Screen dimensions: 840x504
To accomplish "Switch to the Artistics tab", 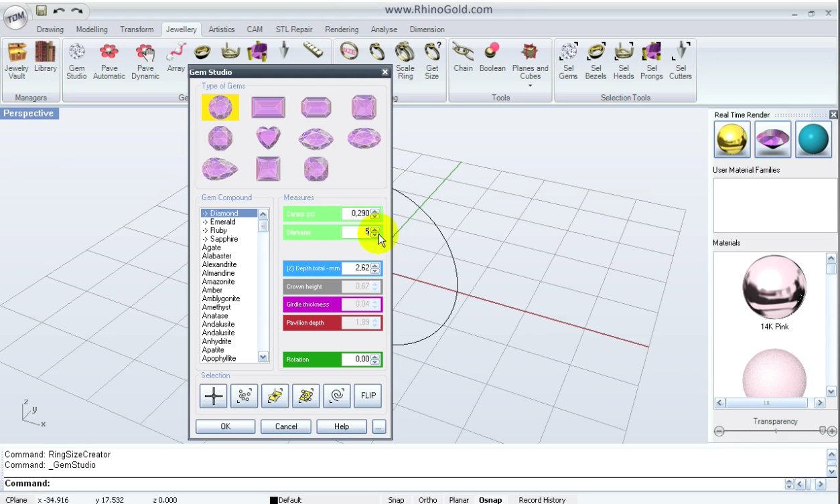I will tap(222, 29).
